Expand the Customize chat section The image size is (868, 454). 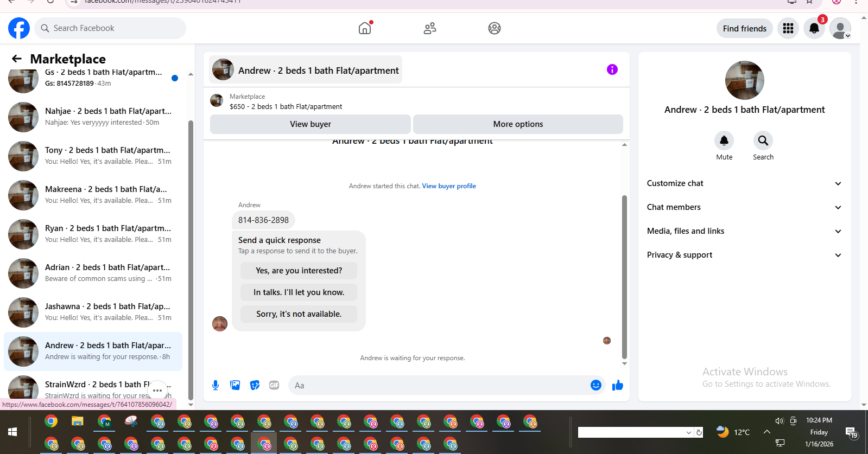(x=744, y=183)
